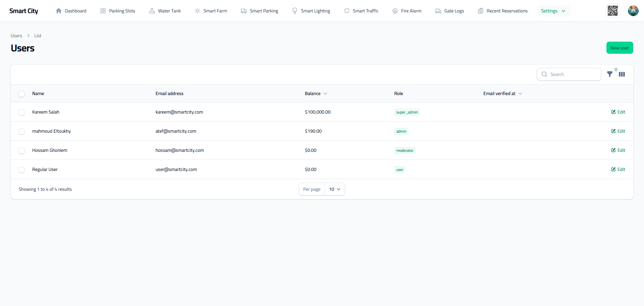Viewport: 644px width, 306px height.
Task: Toggle table columns icon
Action: click(622, 74)
